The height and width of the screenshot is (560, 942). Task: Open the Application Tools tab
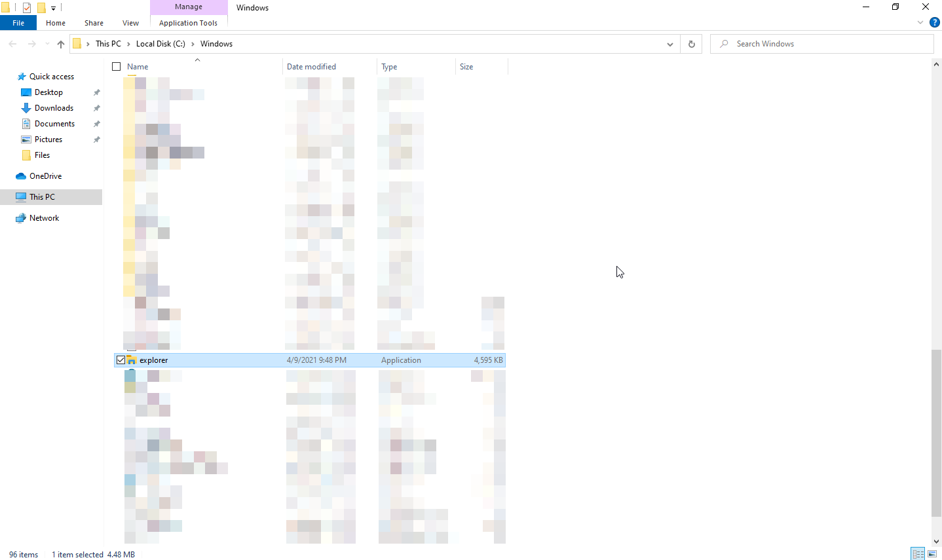click(x=188, y=23)
